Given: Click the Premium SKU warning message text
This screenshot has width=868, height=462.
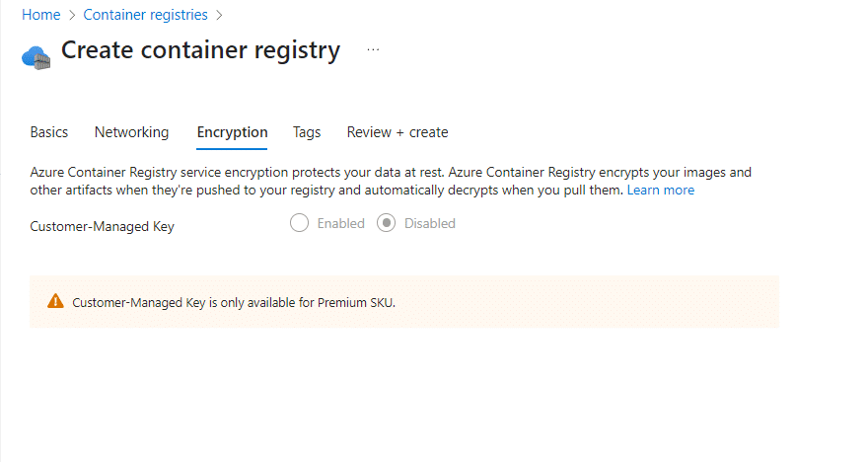Looking at the screenshot, I should (234, 303).
